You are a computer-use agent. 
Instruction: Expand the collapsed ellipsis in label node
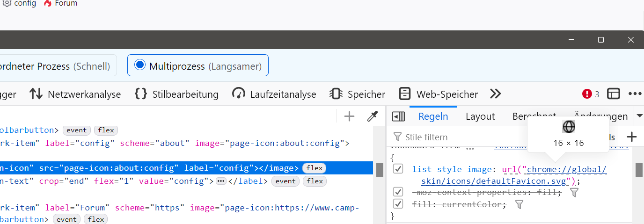click(221, 181)
